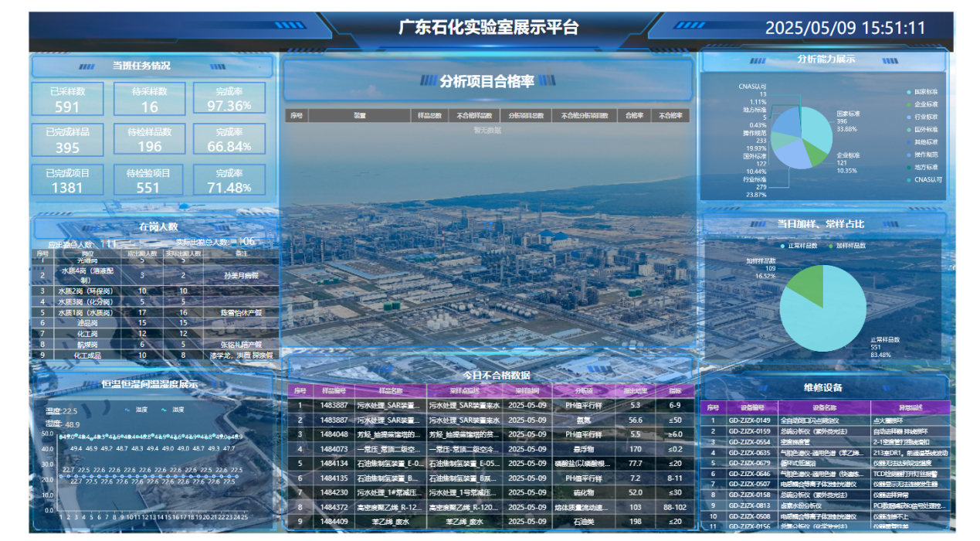Screen dimensions: 980x541
Task: Toggle 加样样品数 legend in sample ratio chart
Action: (x=831, y=246)
